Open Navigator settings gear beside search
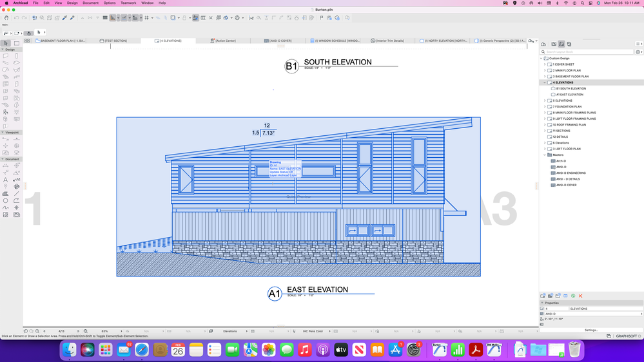The image size is (644, 362). (x=638, y=52)
